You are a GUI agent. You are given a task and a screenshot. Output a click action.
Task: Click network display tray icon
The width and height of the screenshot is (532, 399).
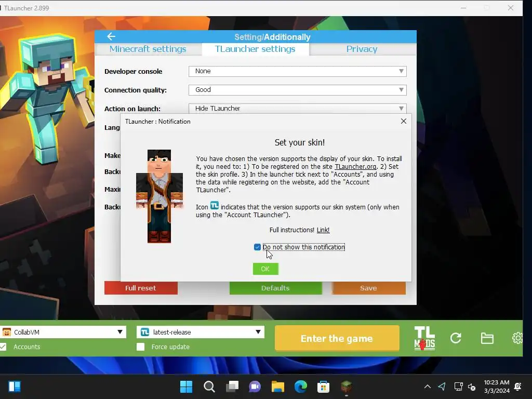click(458, 387)
